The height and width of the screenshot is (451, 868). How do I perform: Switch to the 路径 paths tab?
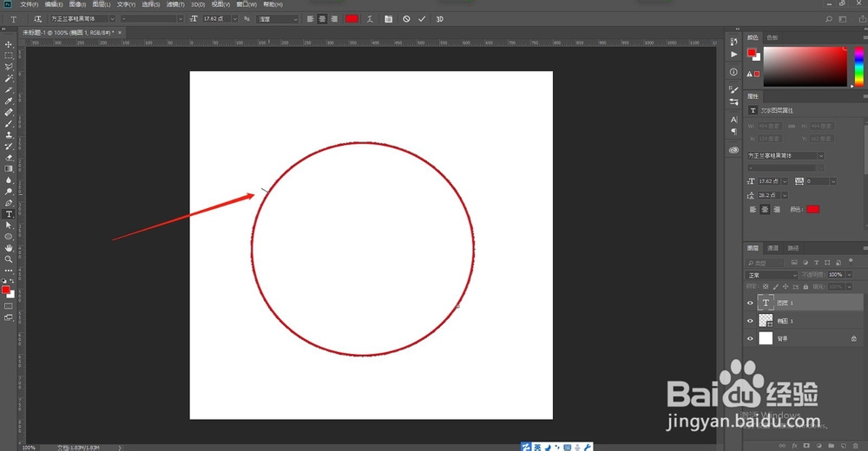[792, 248]
